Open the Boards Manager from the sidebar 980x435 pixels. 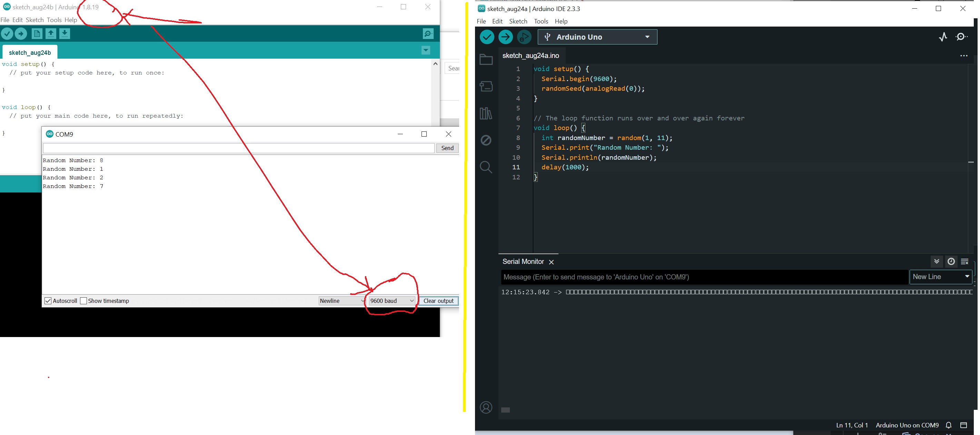[486, 86]
